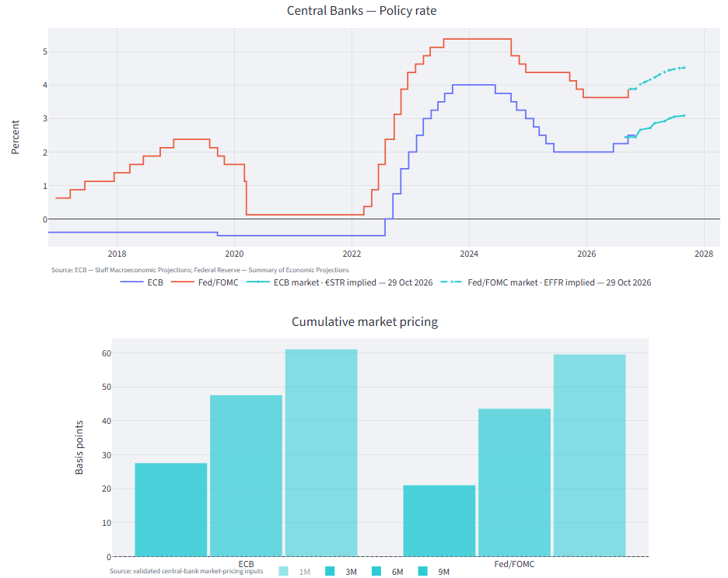Select the Fed/FOMC bar near 21 basis points
Image resolution: width=728 pixels, height=578 pixels.
point(439,520)
